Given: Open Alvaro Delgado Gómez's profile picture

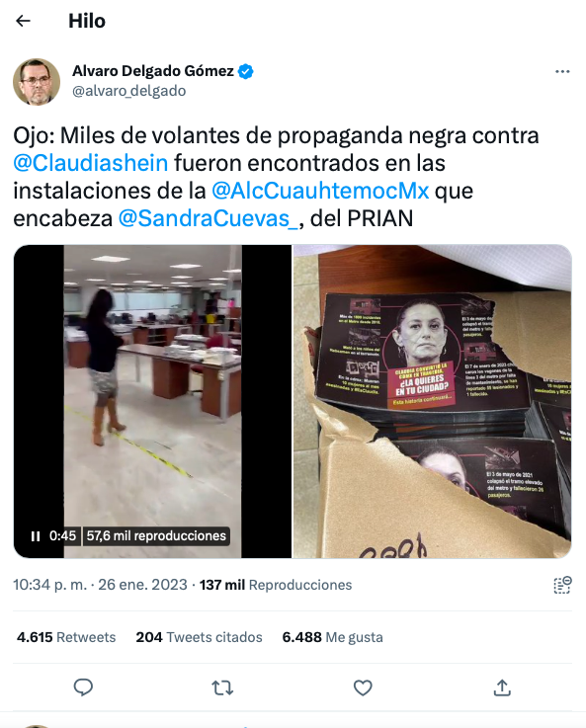Looking at the screenshot, I should tap(37, 82).
